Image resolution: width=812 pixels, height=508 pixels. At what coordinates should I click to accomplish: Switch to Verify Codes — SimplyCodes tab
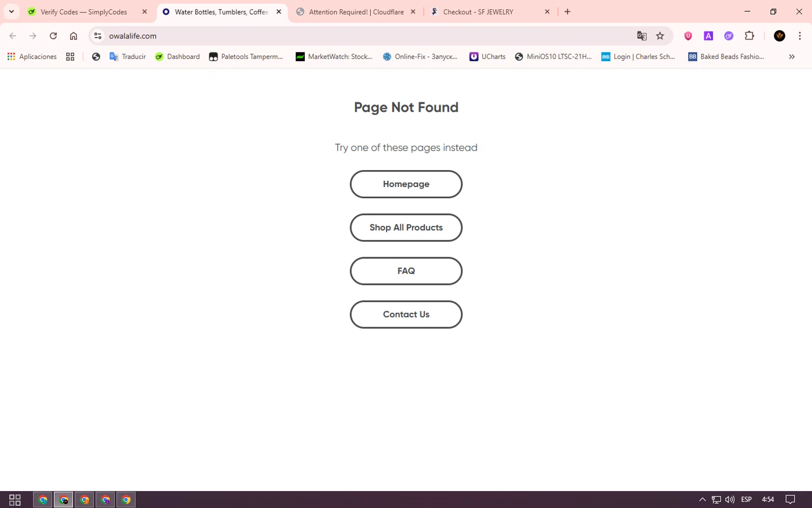click(84, 12)
